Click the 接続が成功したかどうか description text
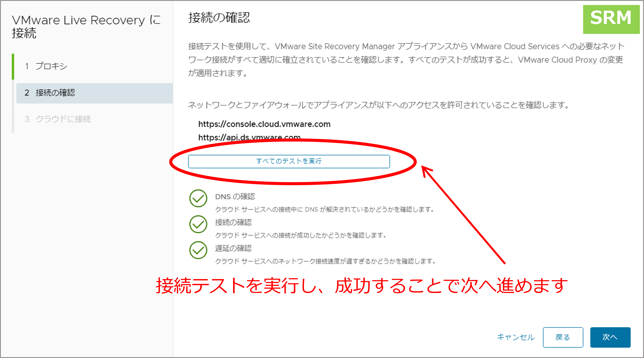The width and height of the screenshot is (644, 358). pos(301,235)
